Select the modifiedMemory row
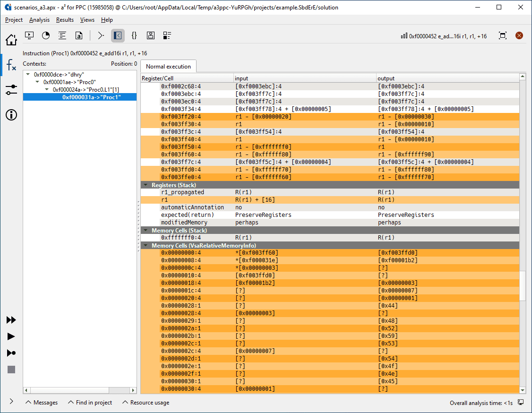 [330, 223]
